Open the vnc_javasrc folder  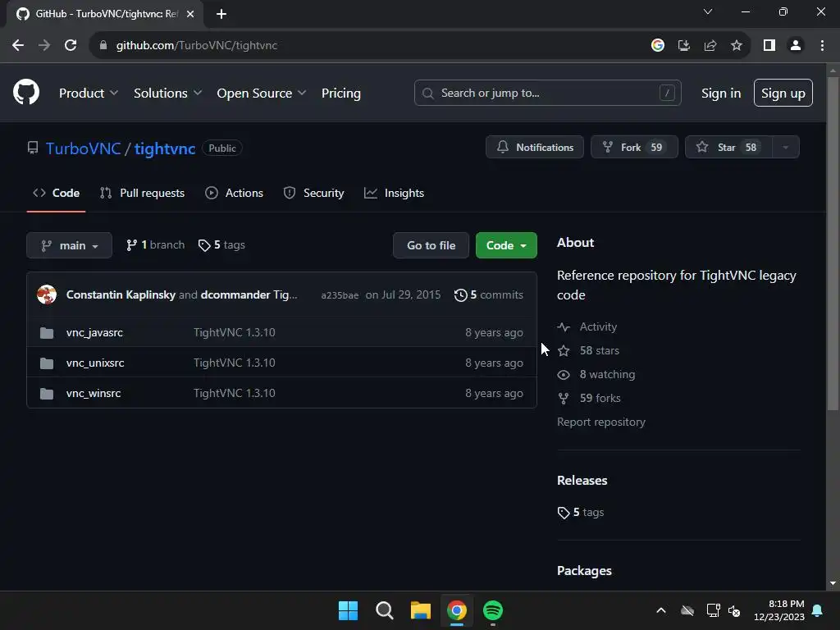pyautogui.click(x=95, y=333)
